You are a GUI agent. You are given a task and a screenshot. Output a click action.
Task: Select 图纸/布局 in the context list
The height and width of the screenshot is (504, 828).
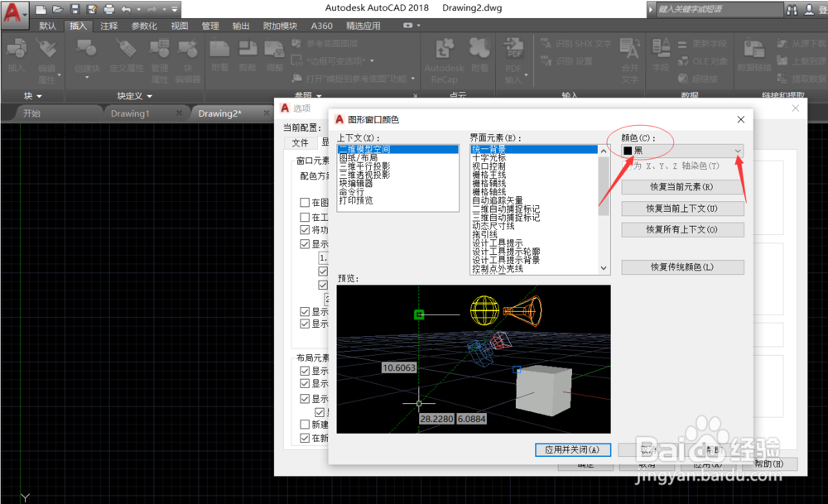pyautogui.click(x=398, y=158)
